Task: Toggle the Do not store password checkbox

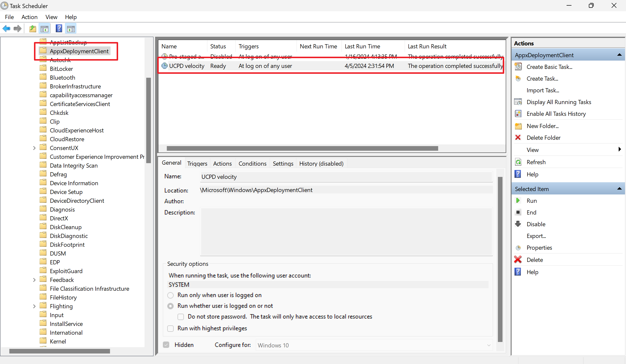Action: point(181,317)
